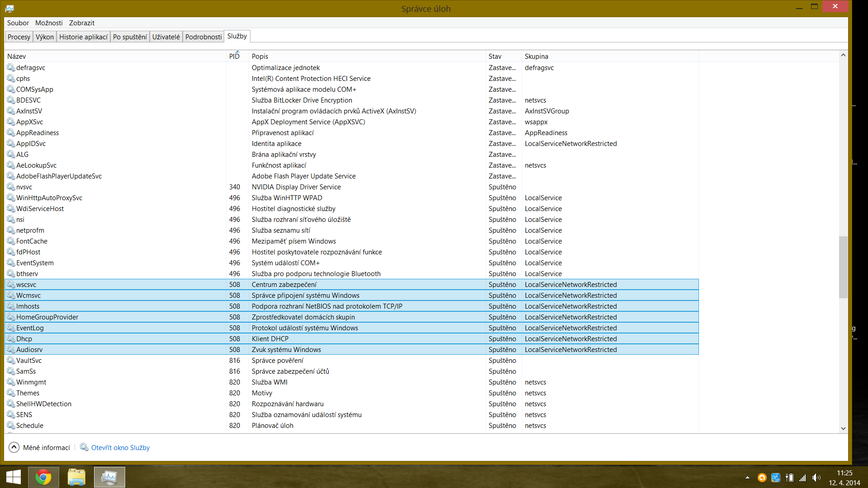This screenshot has width=868, height=488.
Task: Open Google Chrome from the taskbar
Action: click(43, 477)
